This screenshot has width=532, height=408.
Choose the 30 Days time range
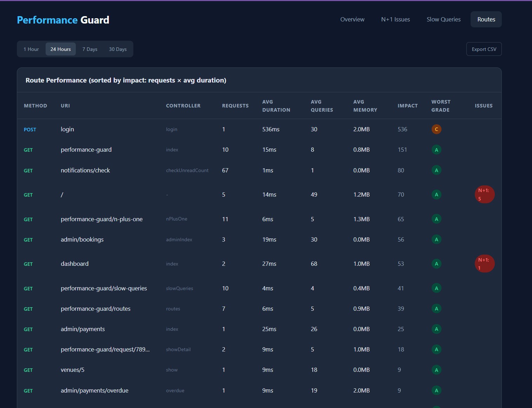(x=118, y=49)
